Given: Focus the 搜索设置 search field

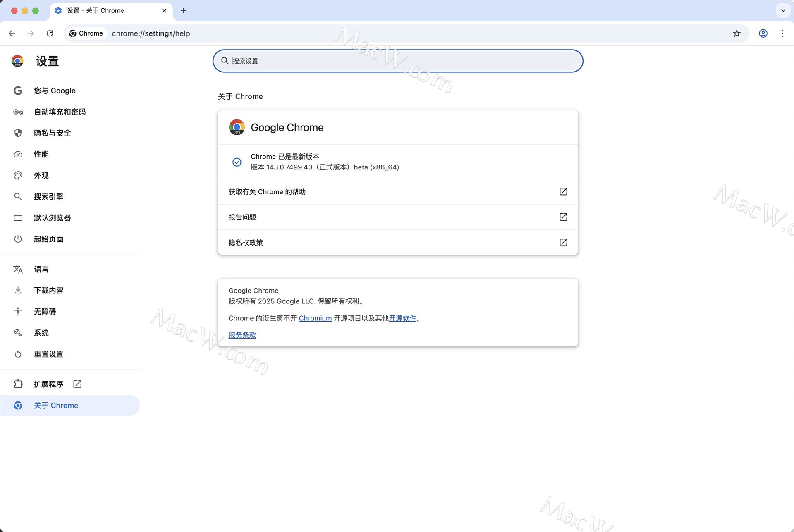Looking at the screenshot, I should [397, 61].
